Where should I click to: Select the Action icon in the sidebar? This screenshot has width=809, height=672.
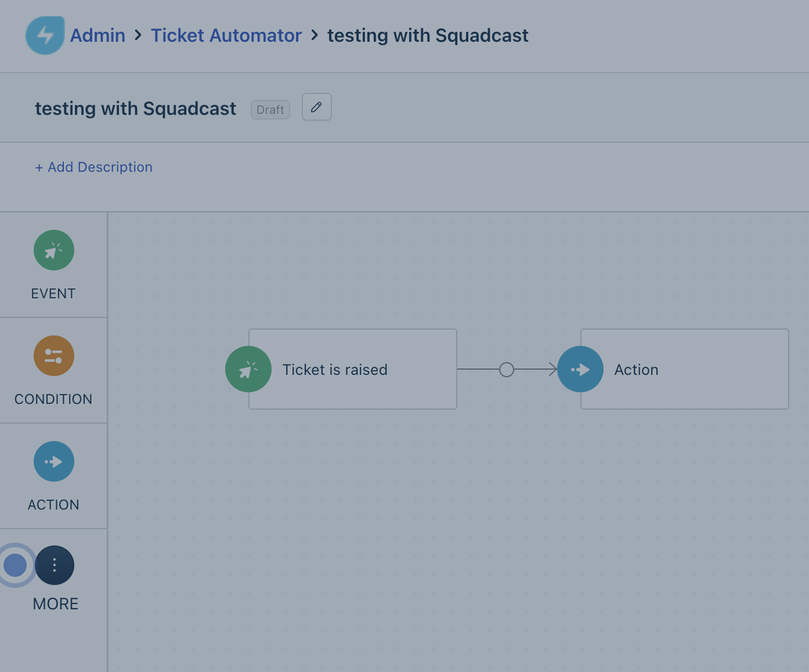tap(53, 461)
